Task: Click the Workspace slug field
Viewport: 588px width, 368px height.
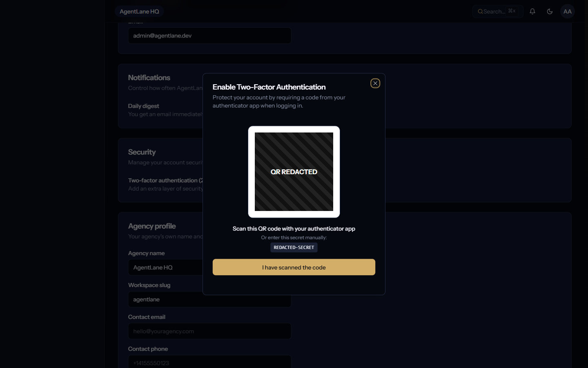Action: tap(210, 299)
